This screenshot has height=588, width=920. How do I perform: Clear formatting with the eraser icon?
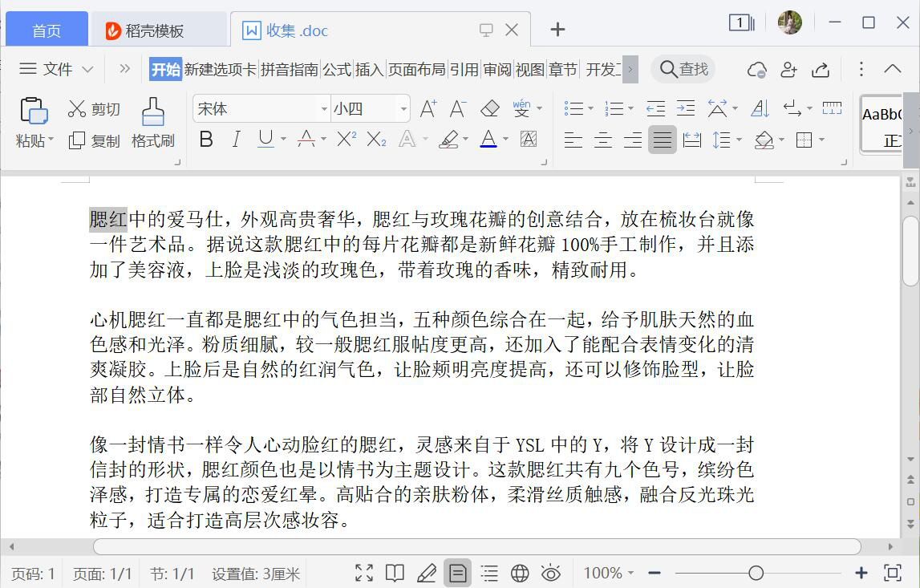coord(489,108)
